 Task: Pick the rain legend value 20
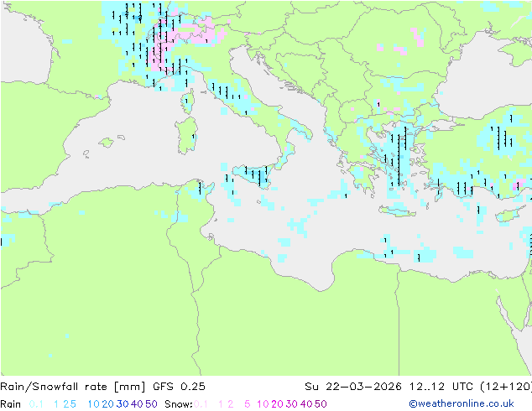pos(107,404)
